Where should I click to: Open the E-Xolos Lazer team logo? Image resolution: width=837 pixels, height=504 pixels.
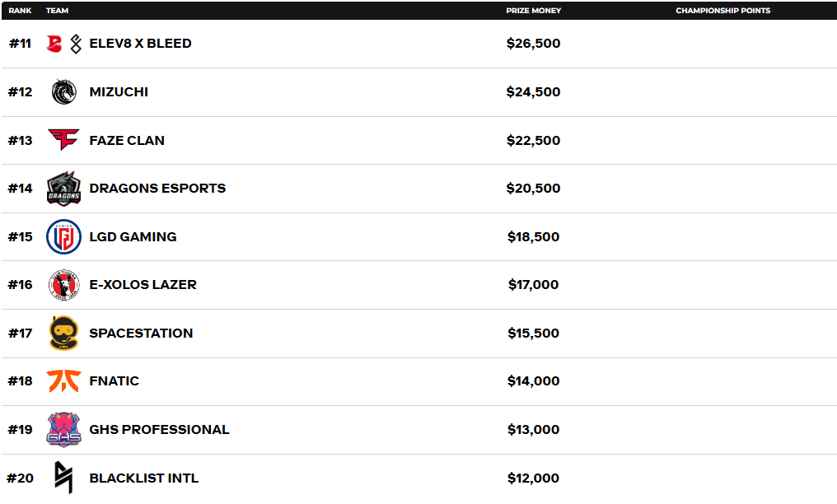click(63, 285)
